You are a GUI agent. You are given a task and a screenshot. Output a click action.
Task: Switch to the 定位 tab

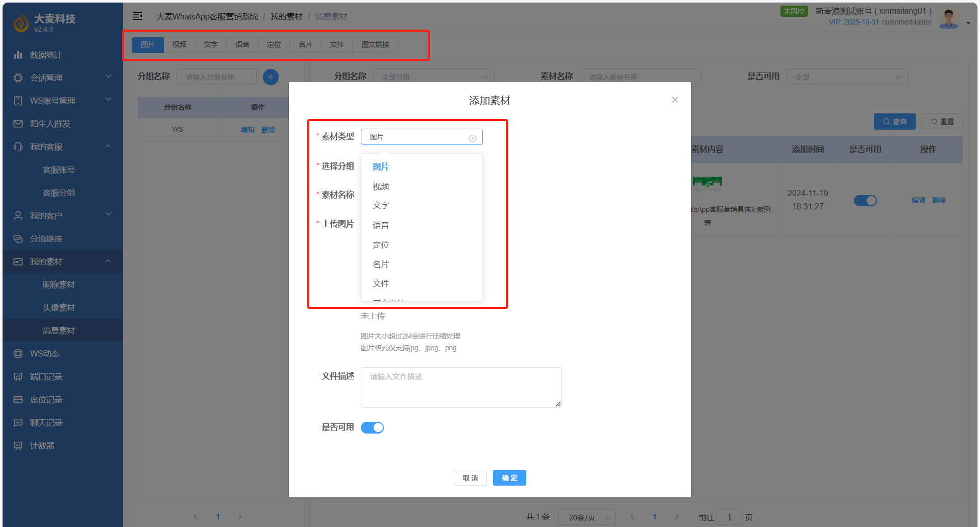click(x=274, y=45)
